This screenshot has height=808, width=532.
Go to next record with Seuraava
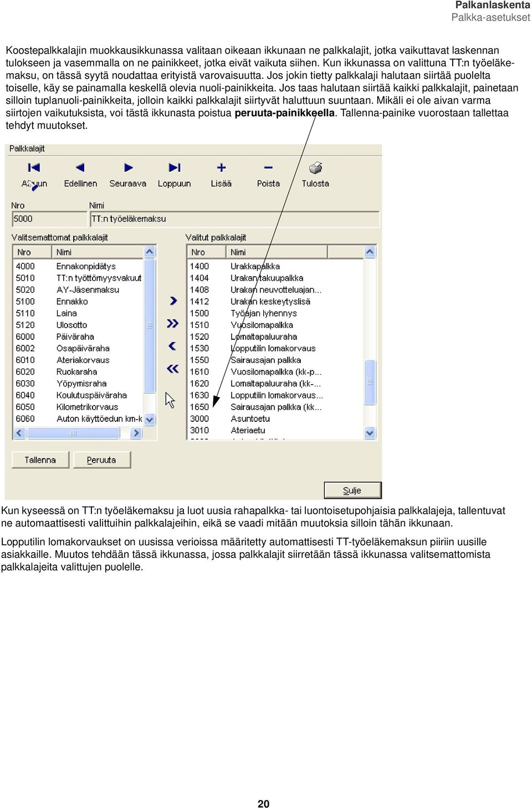[128, 175]
